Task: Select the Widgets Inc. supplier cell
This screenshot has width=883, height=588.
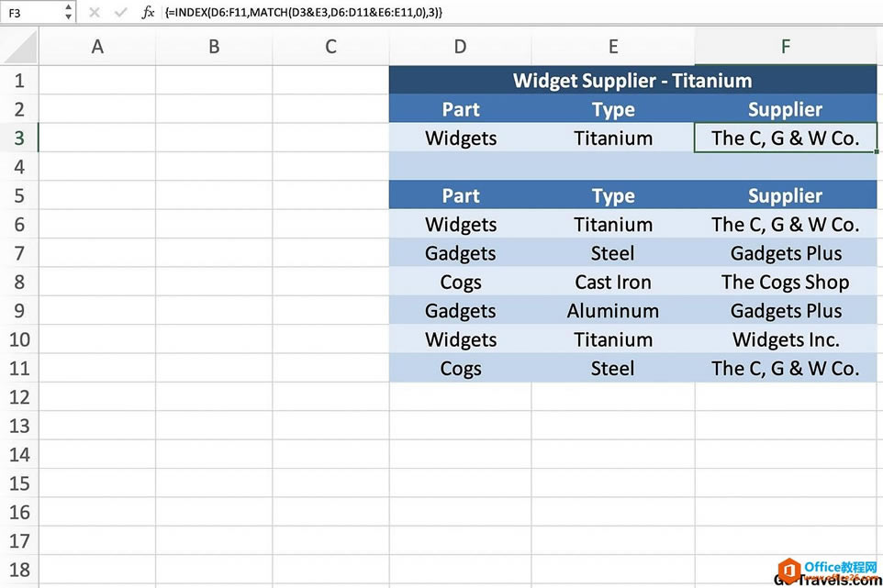Action: (x=786, y=339)
